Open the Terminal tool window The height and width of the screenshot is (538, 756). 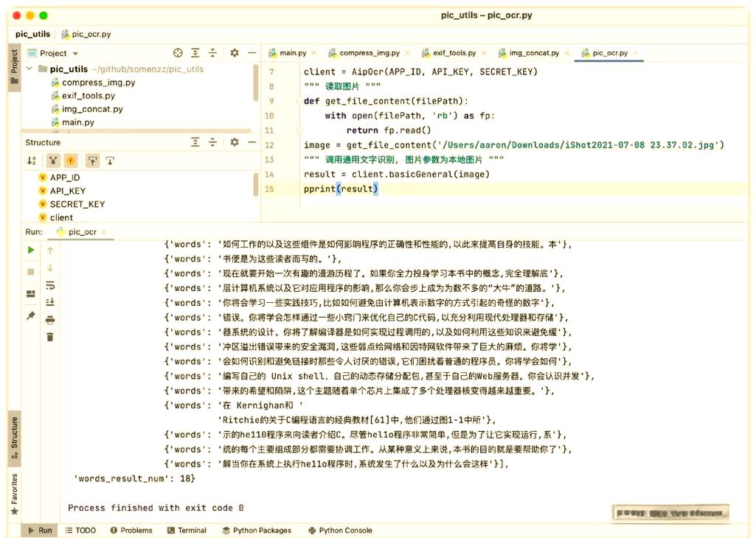[187, 531]
